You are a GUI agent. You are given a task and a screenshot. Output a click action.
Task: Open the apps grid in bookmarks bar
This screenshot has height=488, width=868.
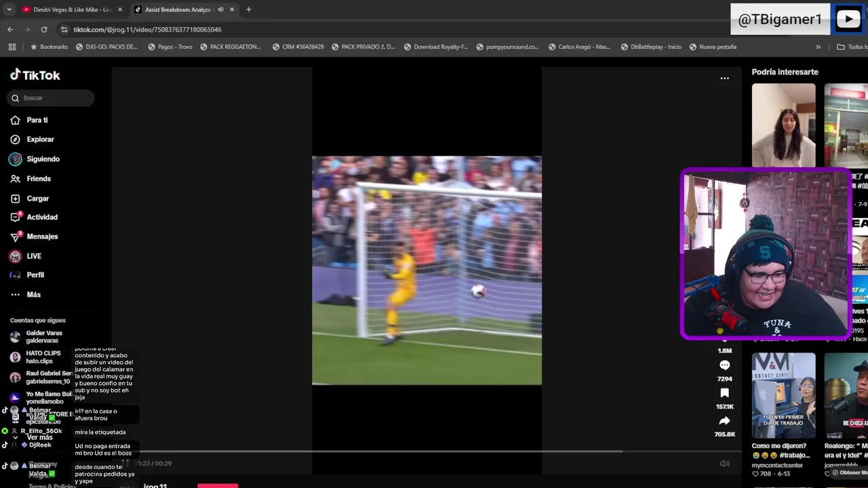[12, 47]
